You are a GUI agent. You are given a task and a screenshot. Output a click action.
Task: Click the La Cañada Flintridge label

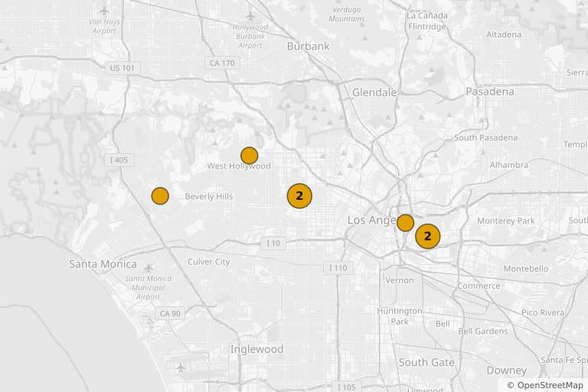pos(427,21)
